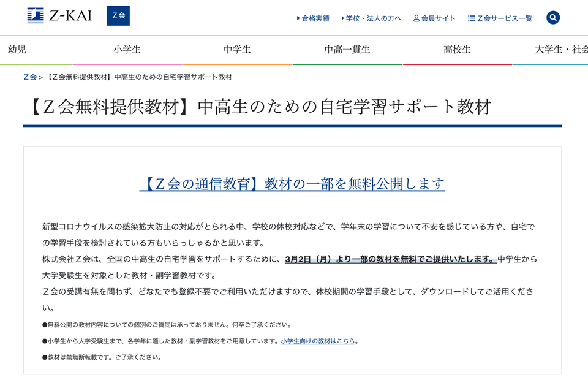Open 【Z会の通信教育】教材の一部を無料公開します link
Image resolution: width=588 pixels, height=380 pixels.
click(x=292, y=184)
